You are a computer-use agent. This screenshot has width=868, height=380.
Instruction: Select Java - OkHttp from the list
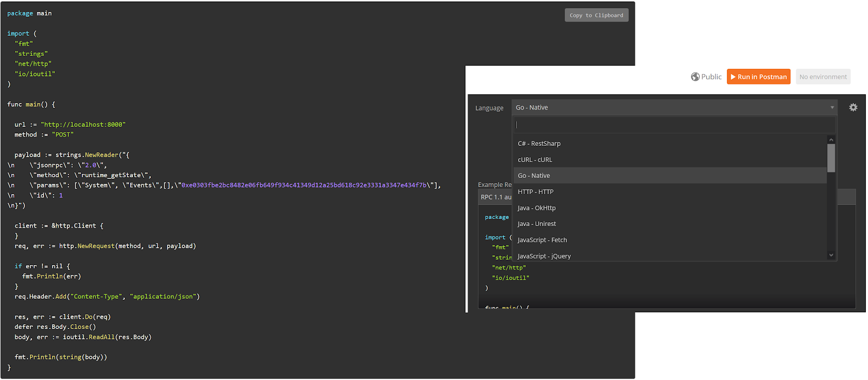click(537, 208)
